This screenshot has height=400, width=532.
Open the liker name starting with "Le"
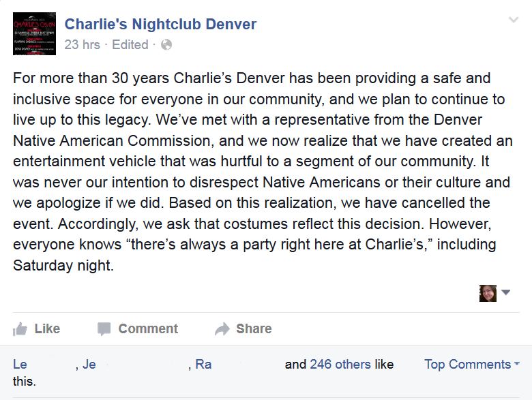click(x=20, y=365)
